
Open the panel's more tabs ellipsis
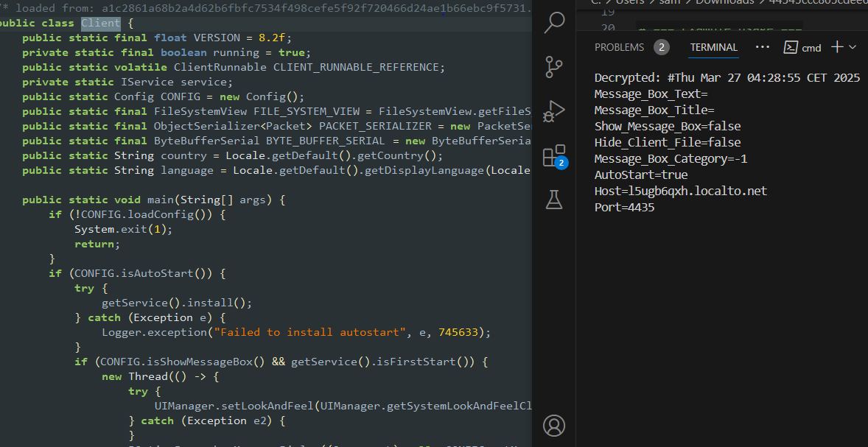[763, 47]
